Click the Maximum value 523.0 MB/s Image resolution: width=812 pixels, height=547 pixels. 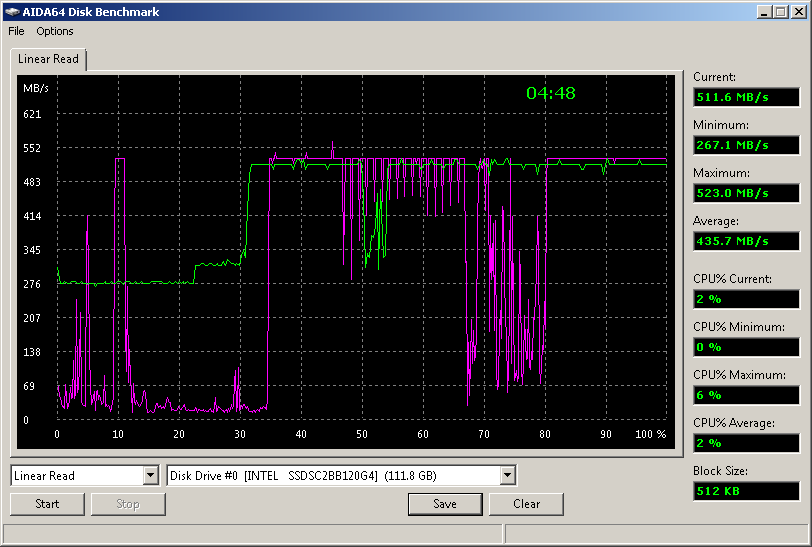pyautogui.click(x=746, y=193)
